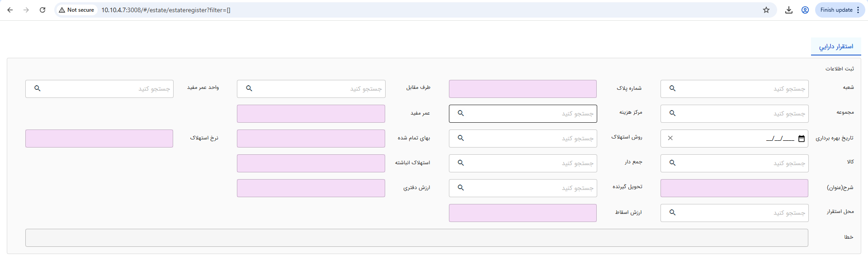Open the calendar icon for تاریخ بهره برداری
The image size is (868, 259).
click(801, 139)
